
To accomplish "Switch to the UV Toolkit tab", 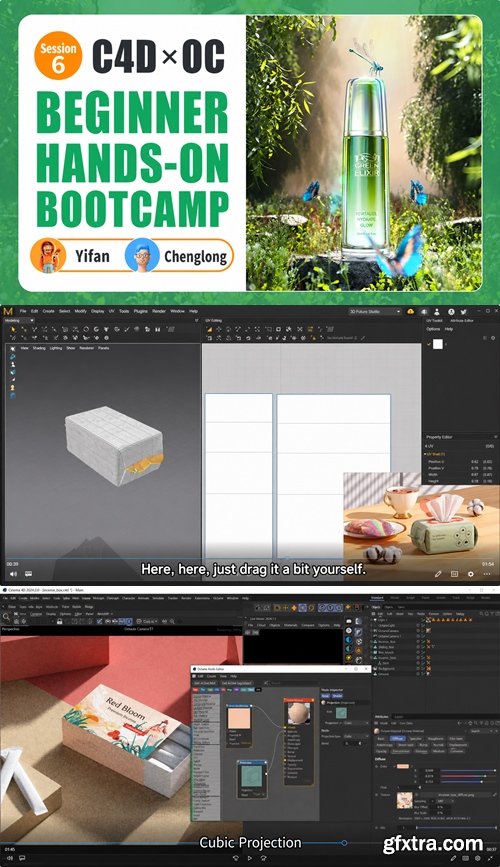I will (434, 321).
